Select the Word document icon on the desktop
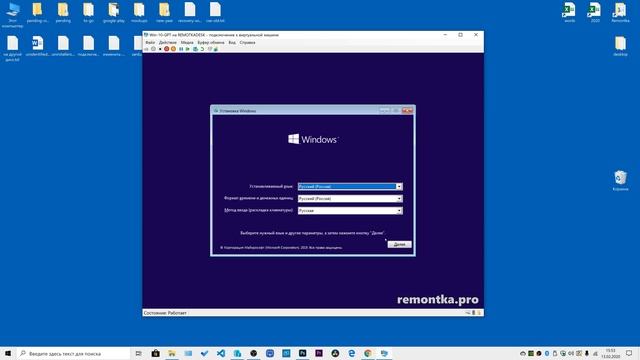This screenshot has height=360, width=640. tap(38, 46)
